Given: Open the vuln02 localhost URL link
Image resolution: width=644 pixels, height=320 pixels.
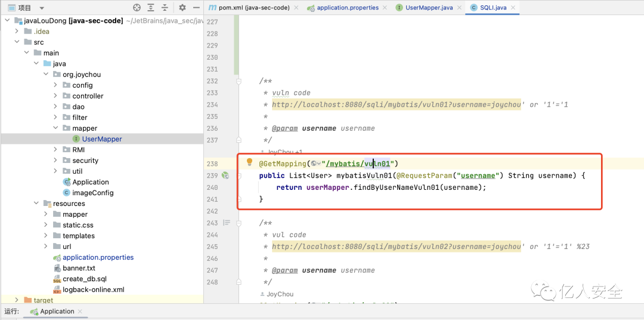Looking at the screenshot, I should coord(396,247).
